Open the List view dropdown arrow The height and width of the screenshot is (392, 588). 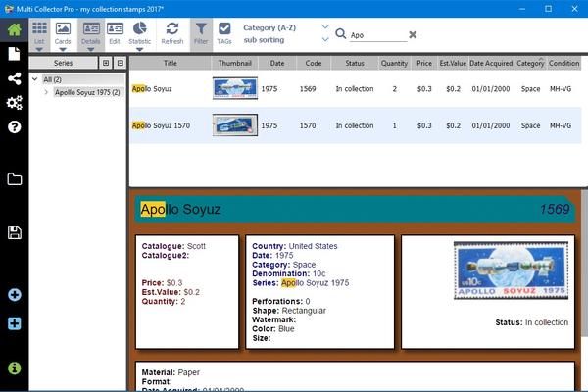[39, 50]
